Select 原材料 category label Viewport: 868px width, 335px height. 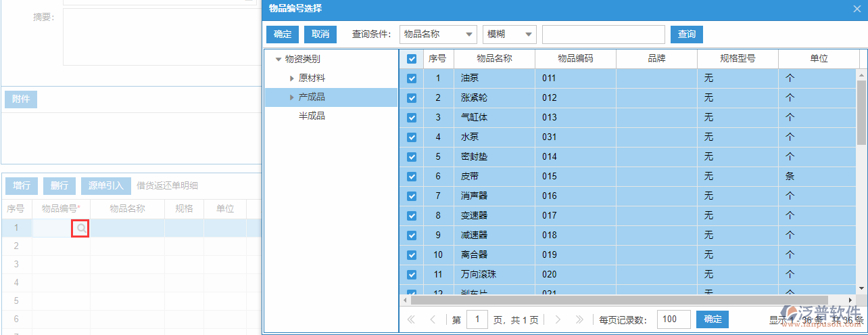(x=312, y=79)
